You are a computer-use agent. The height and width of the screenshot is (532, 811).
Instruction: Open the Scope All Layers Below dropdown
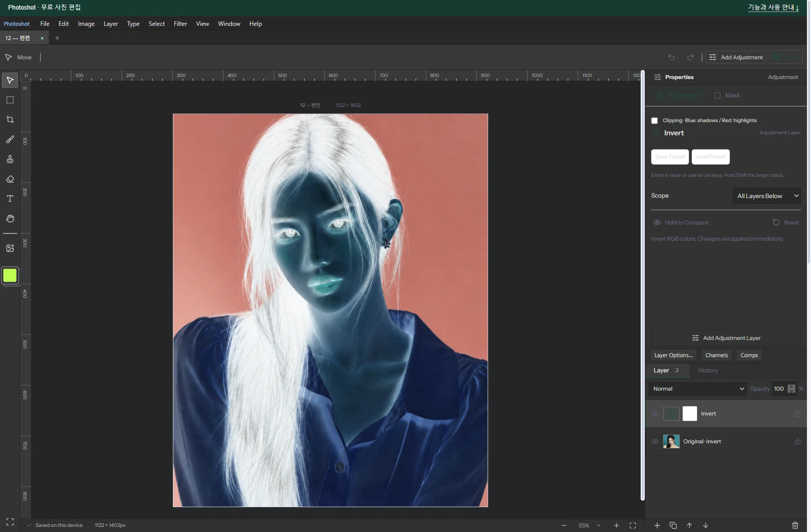766,196
